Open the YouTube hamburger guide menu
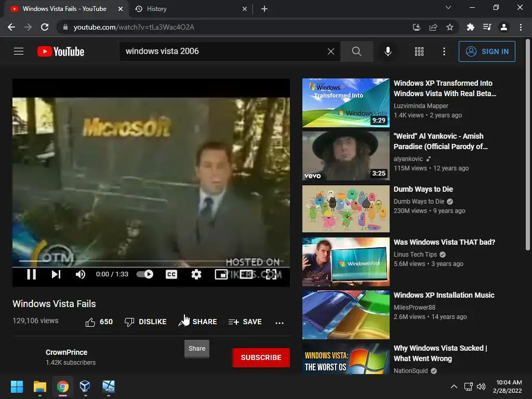The image size is (532, 399). pyautogui.click(x=19, y=51)
